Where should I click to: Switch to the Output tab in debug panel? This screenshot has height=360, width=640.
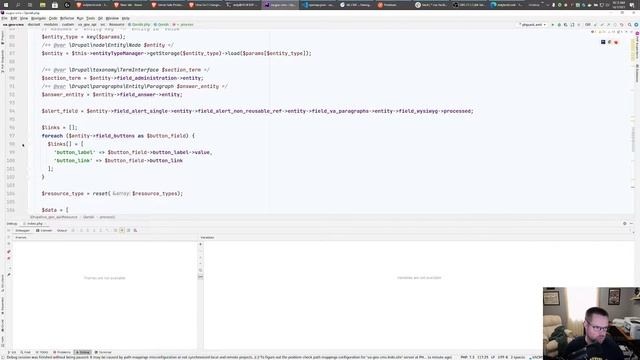62,231
